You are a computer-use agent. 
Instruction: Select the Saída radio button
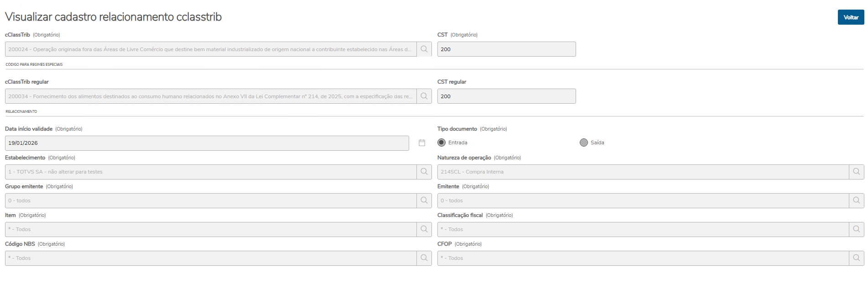tap(584, 142)
